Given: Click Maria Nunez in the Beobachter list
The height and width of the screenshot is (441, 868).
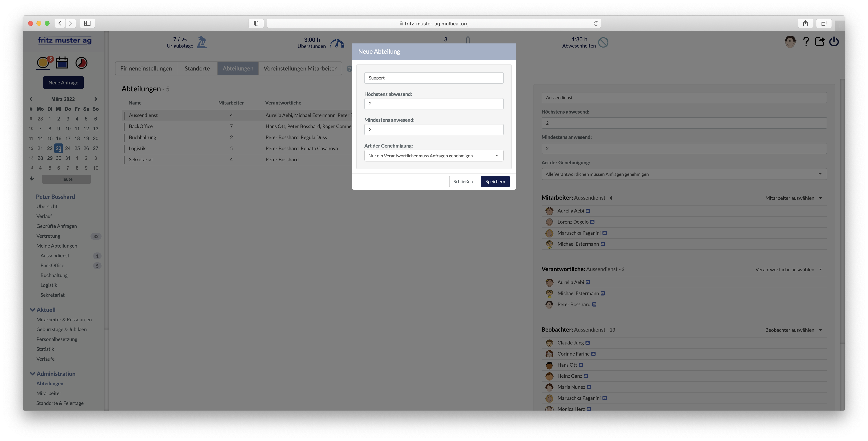Looking at the screenshot, I should (571, 387).
